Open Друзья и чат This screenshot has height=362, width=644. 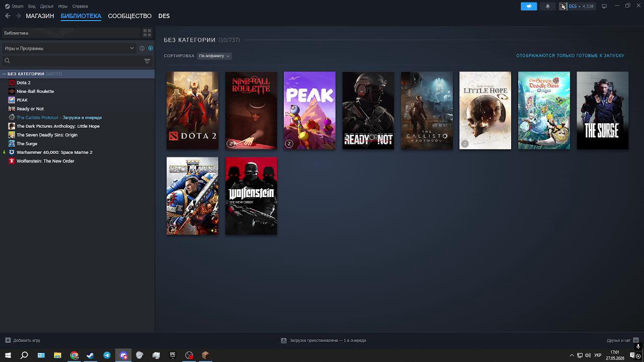[623, 340]
